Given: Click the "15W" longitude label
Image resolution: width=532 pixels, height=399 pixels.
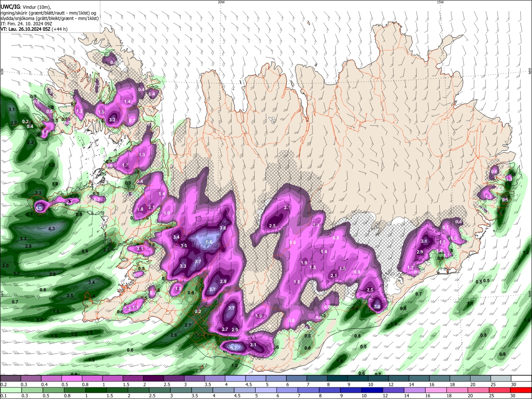Looking at the screenshot, I should pyautogui.click(x=440, y=2).
